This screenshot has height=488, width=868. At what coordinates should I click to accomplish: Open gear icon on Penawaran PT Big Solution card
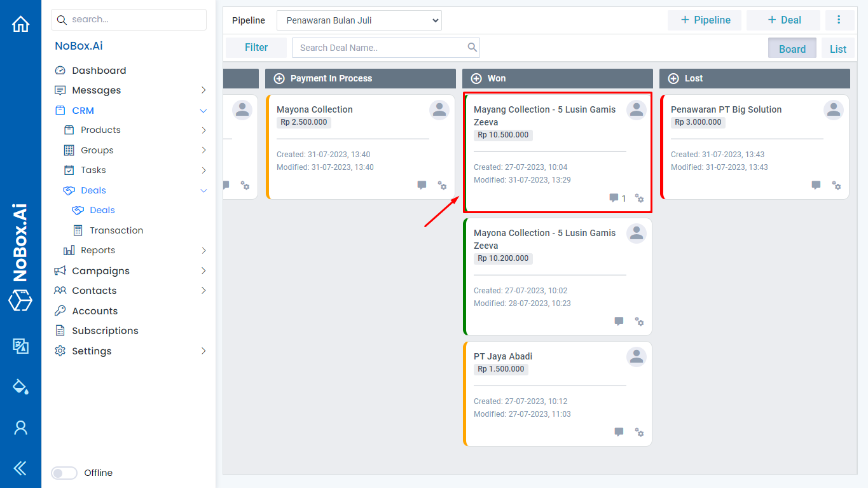pyautogui.click(x=836, y=185)
